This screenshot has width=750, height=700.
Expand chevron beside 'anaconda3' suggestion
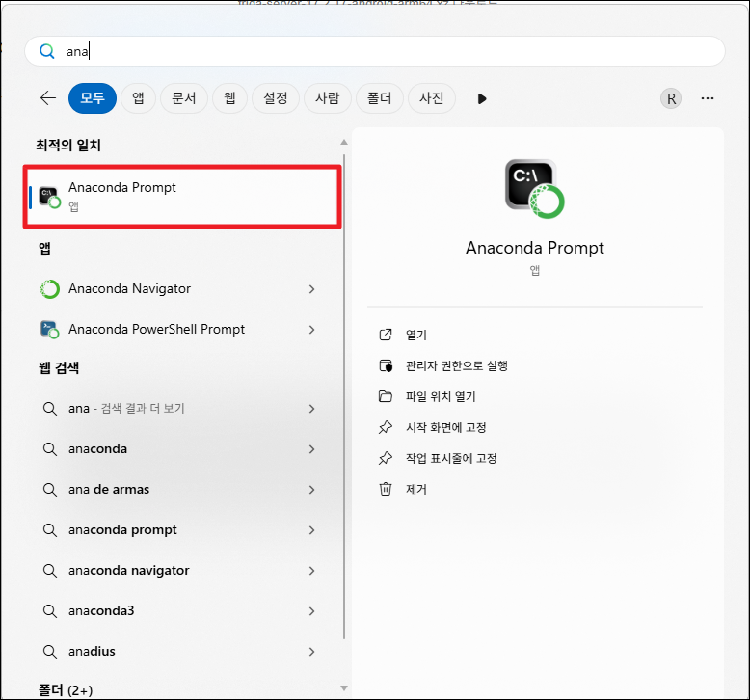(311, 611)
